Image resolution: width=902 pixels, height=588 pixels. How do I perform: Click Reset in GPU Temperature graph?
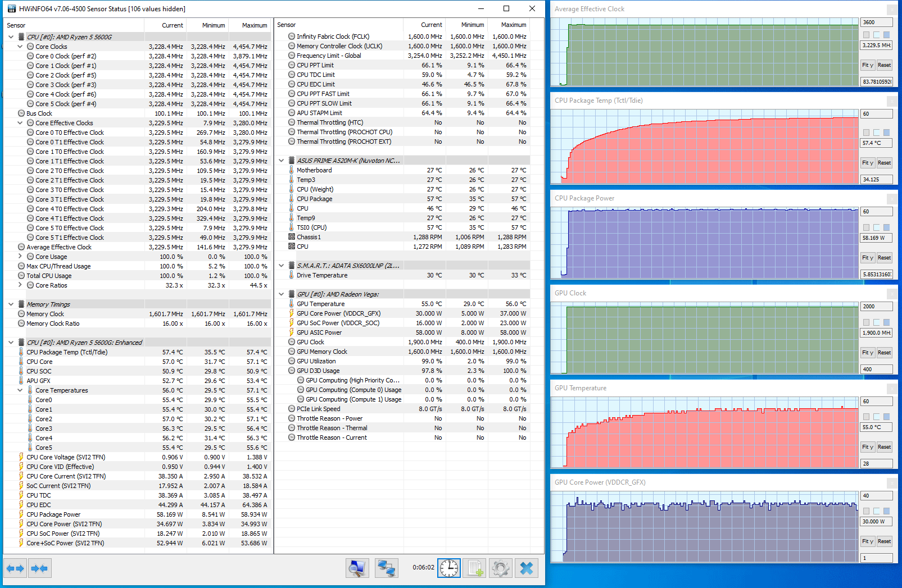(885, 447)
